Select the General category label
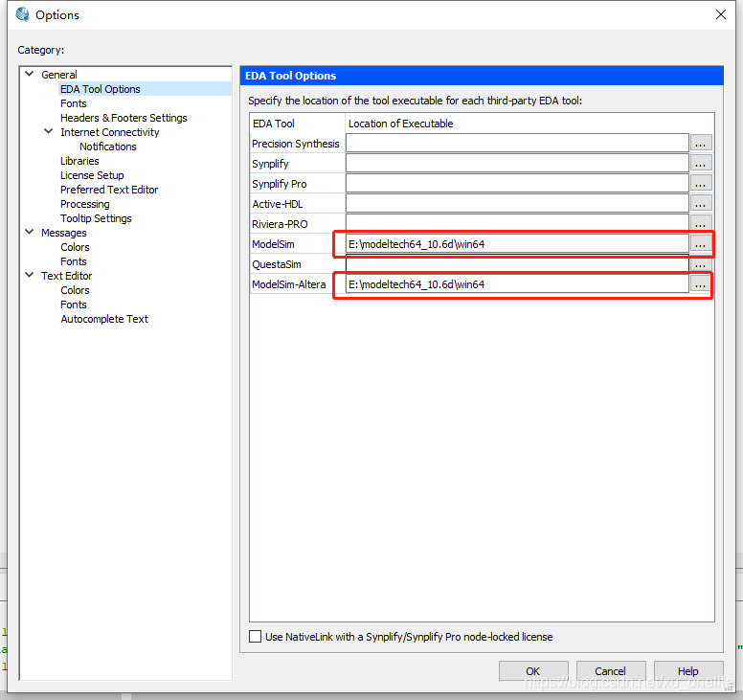The height and width of the screenshot is (700, 743). click(58, 75)
